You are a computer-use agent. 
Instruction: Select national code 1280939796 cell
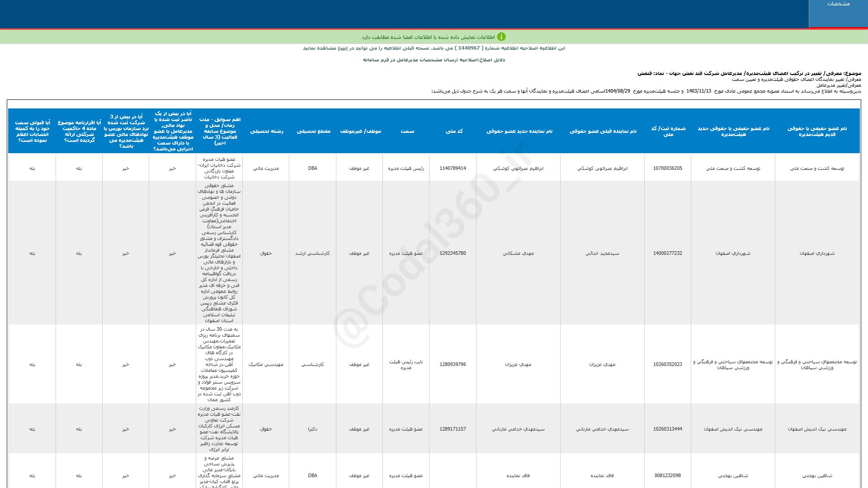453,364
